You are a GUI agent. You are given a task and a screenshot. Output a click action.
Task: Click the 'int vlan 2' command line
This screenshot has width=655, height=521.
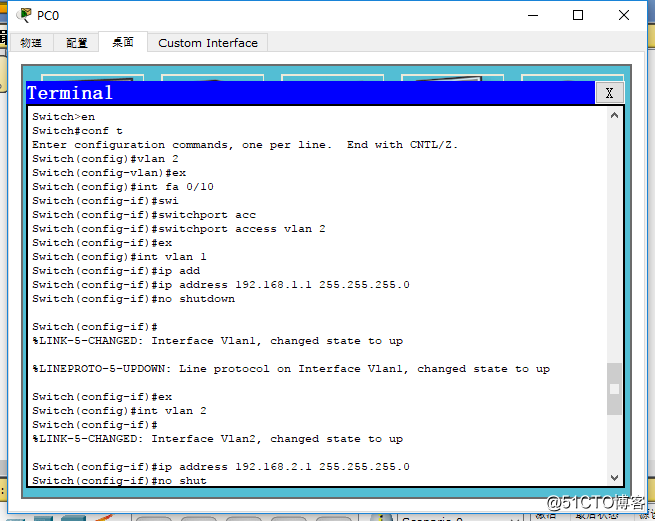[x=119, y=411]
